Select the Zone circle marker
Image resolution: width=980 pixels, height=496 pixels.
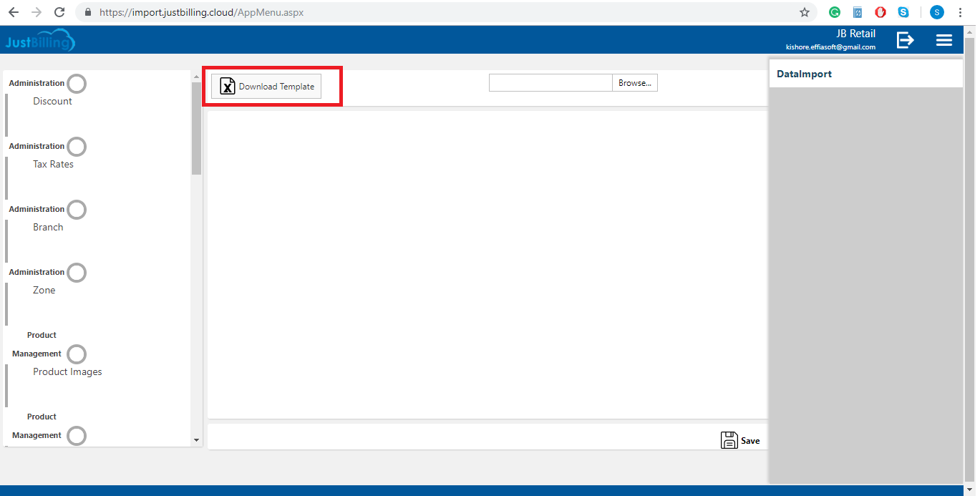tap(77, 273)
